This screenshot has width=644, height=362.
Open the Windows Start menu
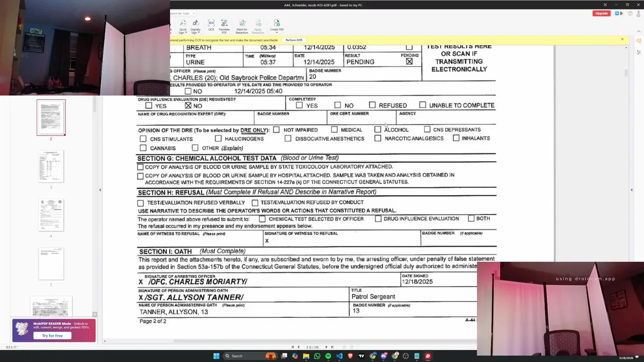(x=216, y=356)
